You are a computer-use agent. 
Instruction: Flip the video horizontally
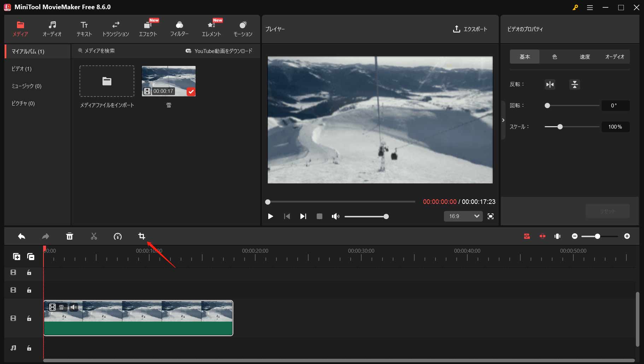(549, 84)
